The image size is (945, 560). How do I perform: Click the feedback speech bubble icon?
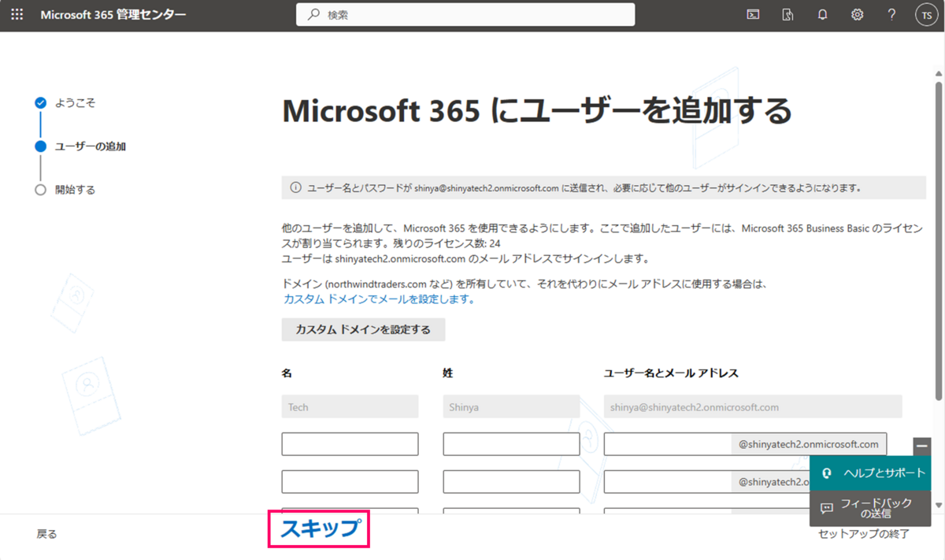(827, 509)
